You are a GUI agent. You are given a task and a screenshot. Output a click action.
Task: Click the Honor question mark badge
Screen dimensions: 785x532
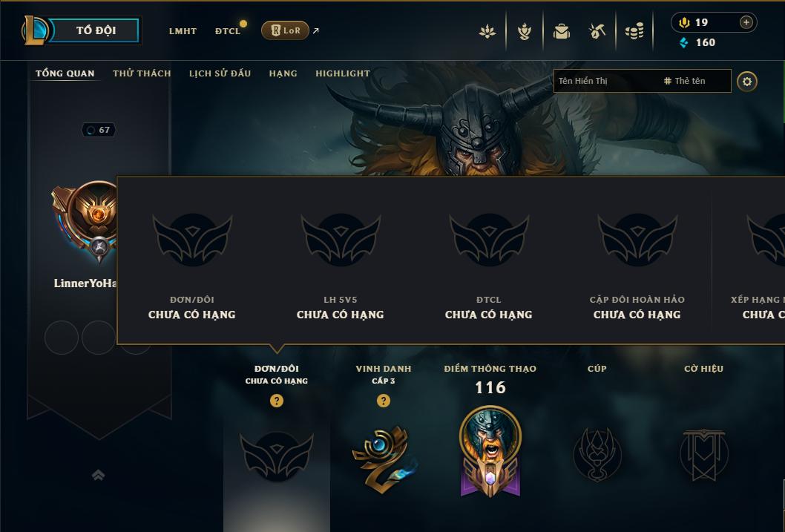click(x=384, y=401)
